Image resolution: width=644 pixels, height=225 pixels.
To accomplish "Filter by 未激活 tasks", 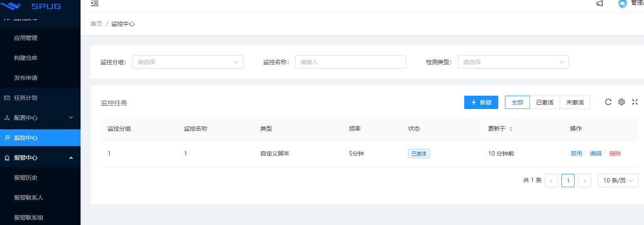I will 575,102.
